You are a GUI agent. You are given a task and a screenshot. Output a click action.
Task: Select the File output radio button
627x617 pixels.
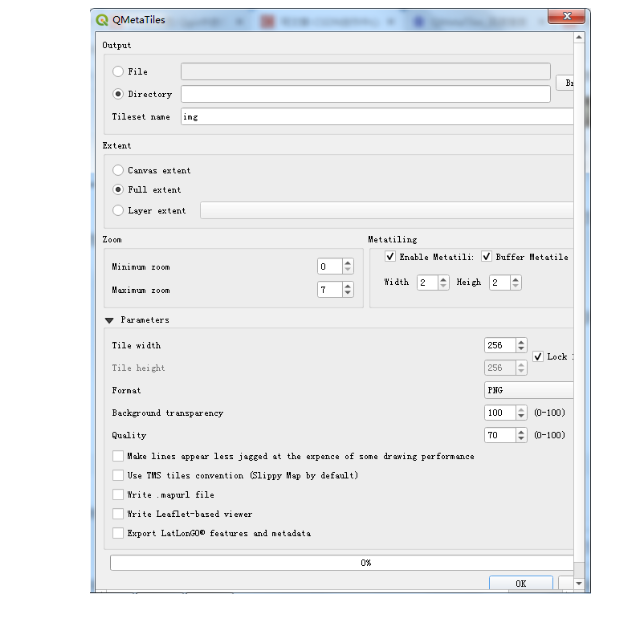click(118, 72)
